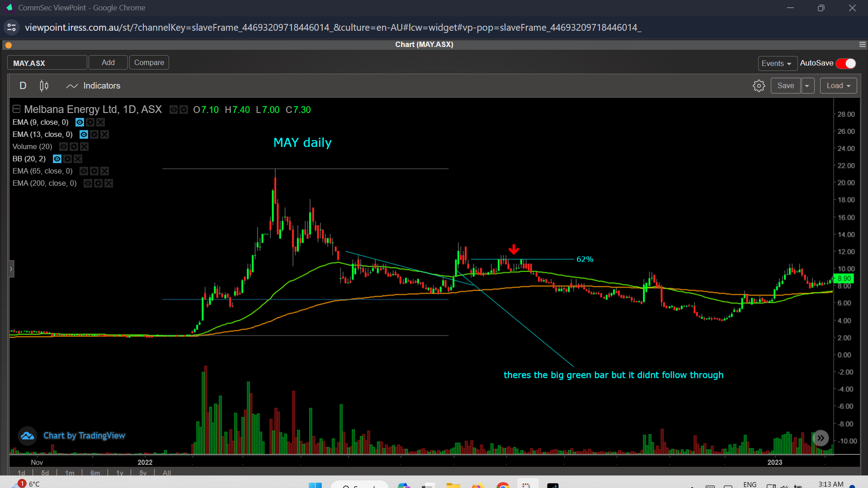The width and height of the screenshot is (868, 488).
Task: Open the Load dropdown
Action: pyautogui.click(x=838, y=86)
